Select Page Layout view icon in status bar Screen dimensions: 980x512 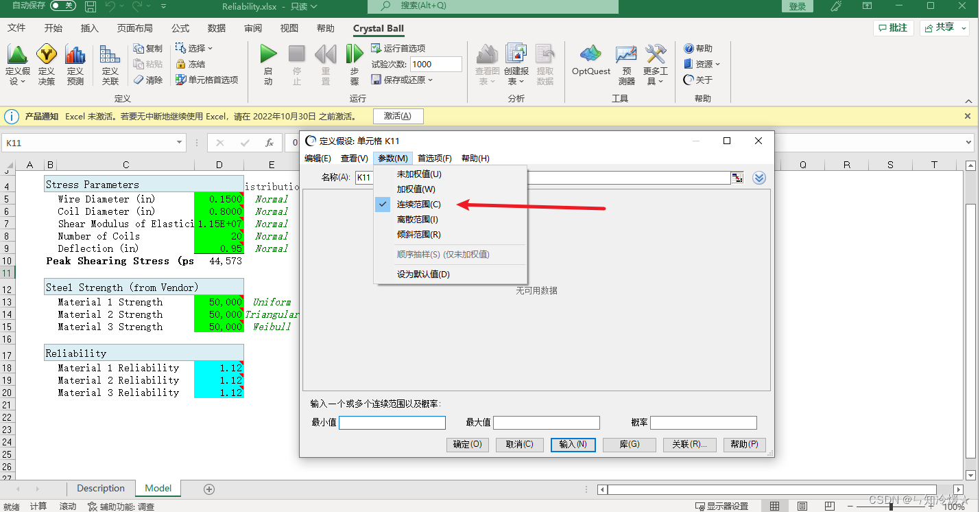tap(802, 507)
